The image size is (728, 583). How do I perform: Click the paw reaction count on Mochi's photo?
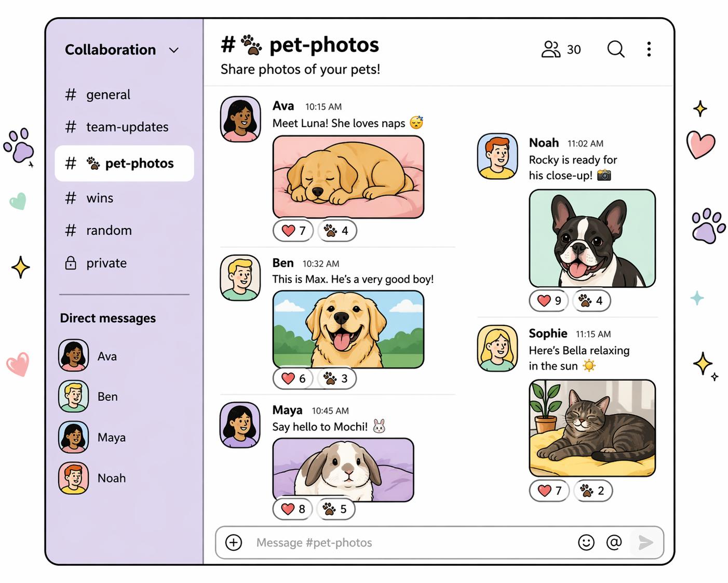(x=335, y=509)
